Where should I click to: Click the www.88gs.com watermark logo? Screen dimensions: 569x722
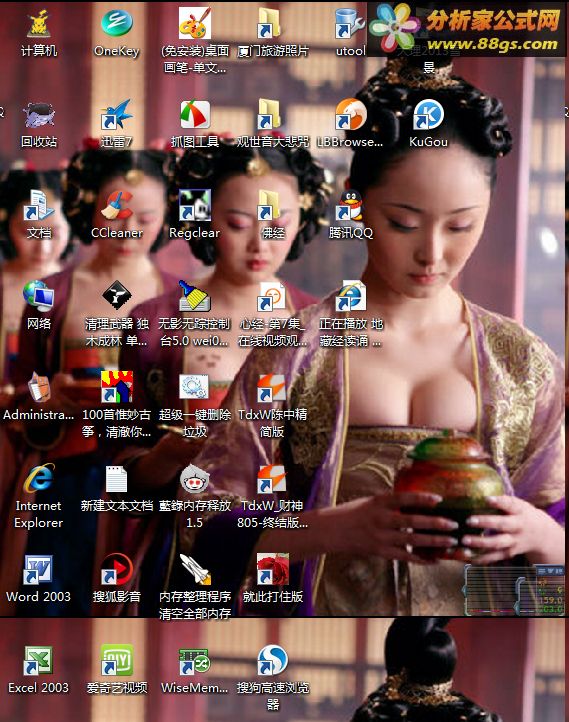coord(466,29)
